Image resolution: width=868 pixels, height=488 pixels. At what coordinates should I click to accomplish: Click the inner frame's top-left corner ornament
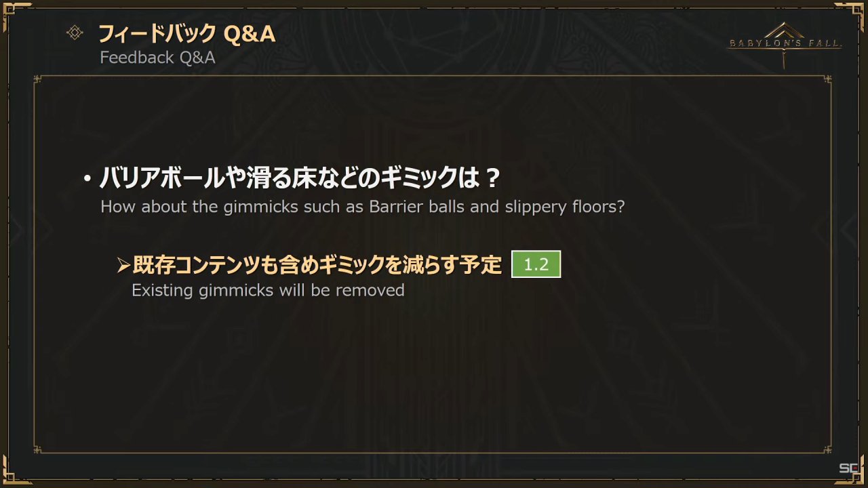tap(39, 81)
